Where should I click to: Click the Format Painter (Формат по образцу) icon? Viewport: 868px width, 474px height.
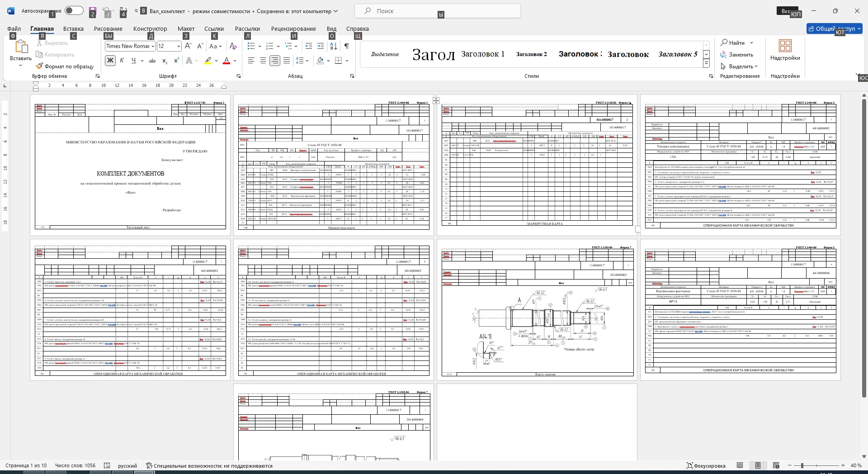[x=40, y=66]
